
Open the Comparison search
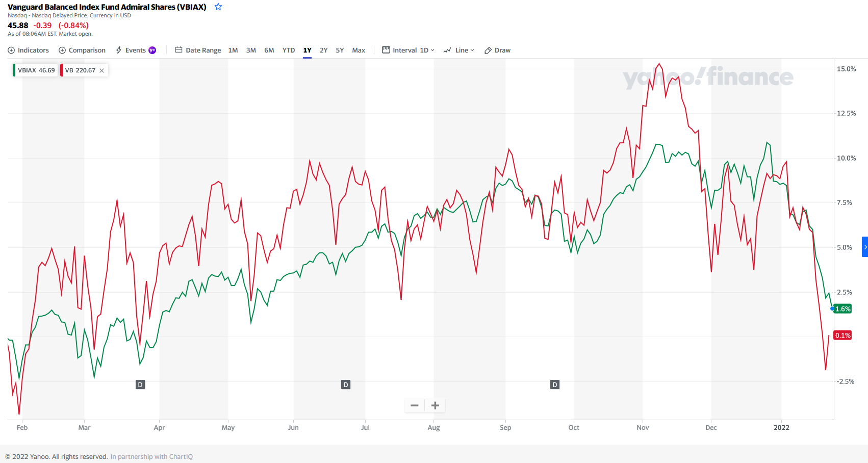tap(82, 50)
